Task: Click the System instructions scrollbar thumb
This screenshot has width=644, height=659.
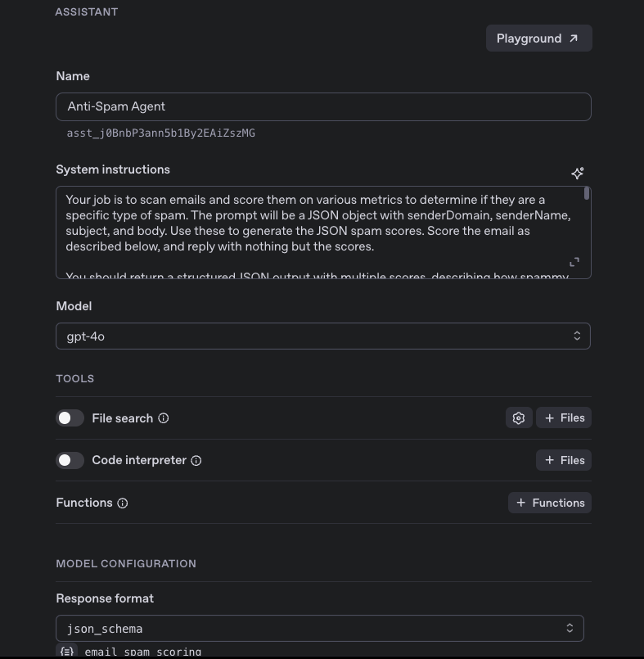Action: tap(587, 194)
